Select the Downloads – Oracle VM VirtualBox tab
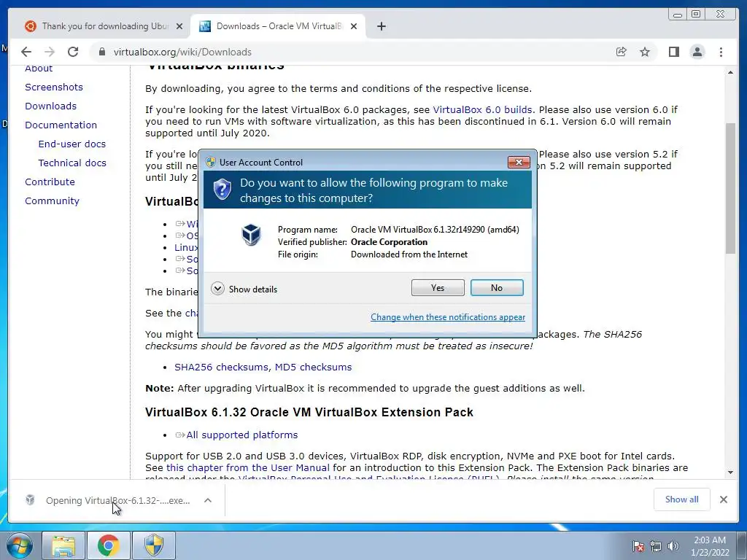The width and height of the screenshot is (747, 560). click(x=278, y=26)
